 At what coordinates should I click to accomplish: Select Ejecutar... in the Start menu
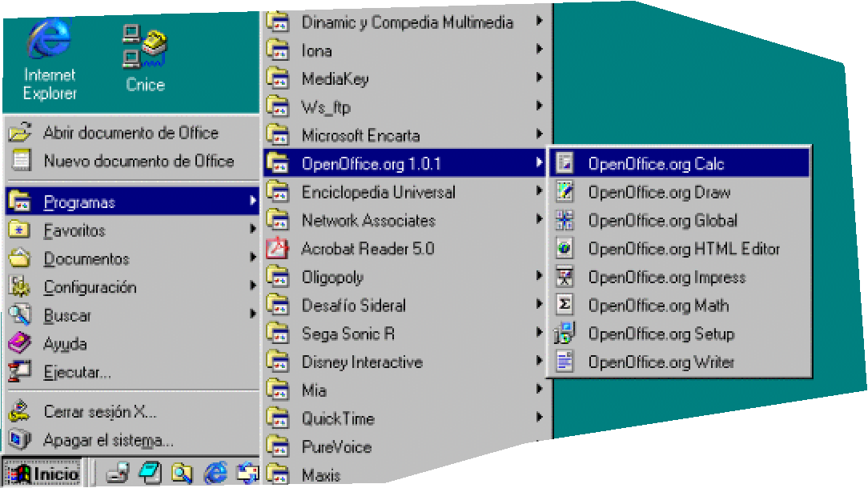click(x=77, y=373)
